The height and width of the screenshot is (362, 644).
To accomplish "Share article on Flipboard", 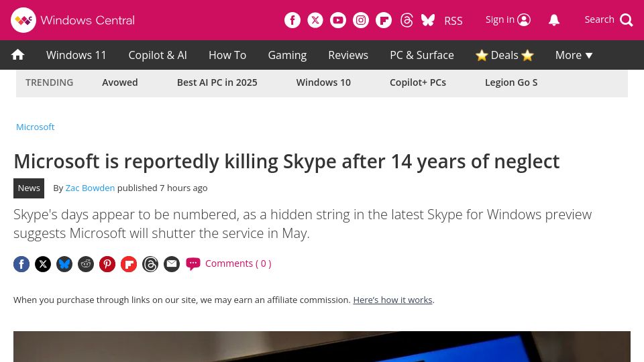I will [129, 264].
